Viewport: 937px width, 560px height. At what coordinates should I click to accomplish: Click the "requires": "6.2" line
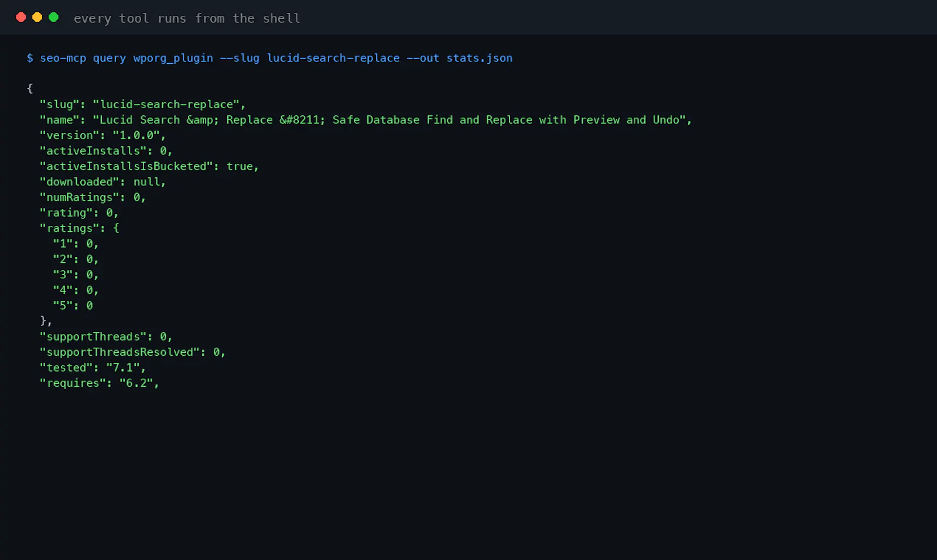pyautogui.click(x=99, y=383)
